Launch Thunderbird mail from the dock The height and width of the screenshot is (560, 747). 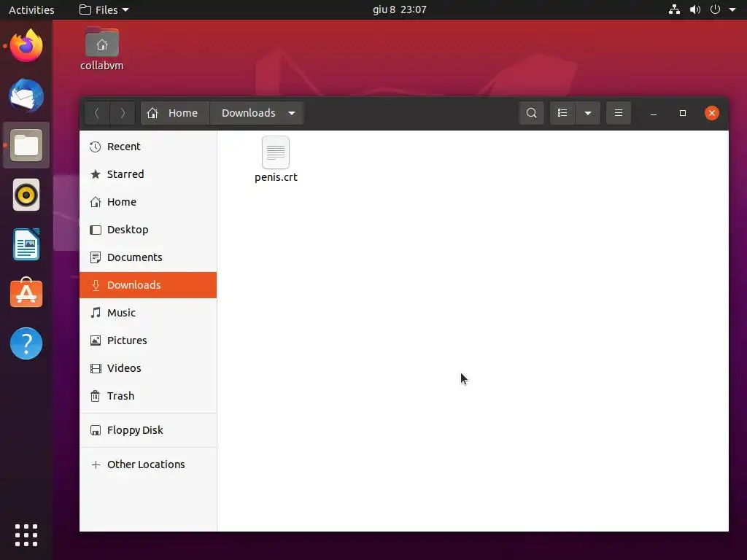[26, 96]
